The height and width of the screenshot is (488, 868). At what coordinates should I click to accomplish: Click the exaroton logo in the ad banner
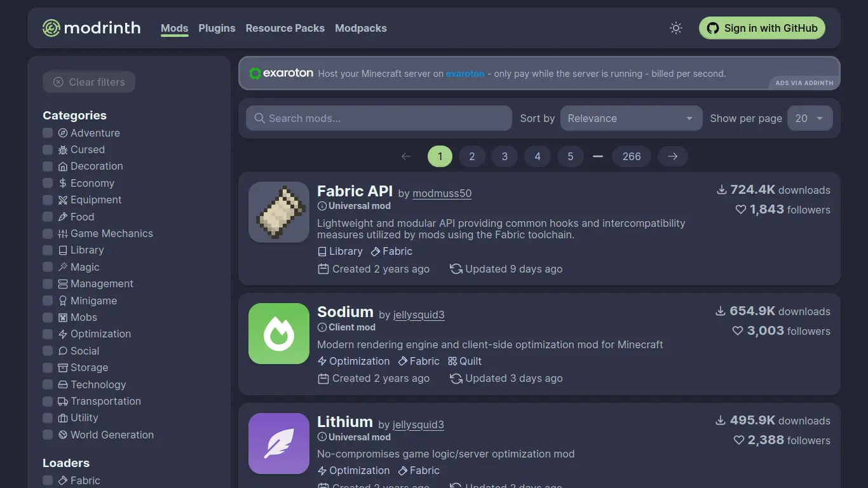pos(281,73)
